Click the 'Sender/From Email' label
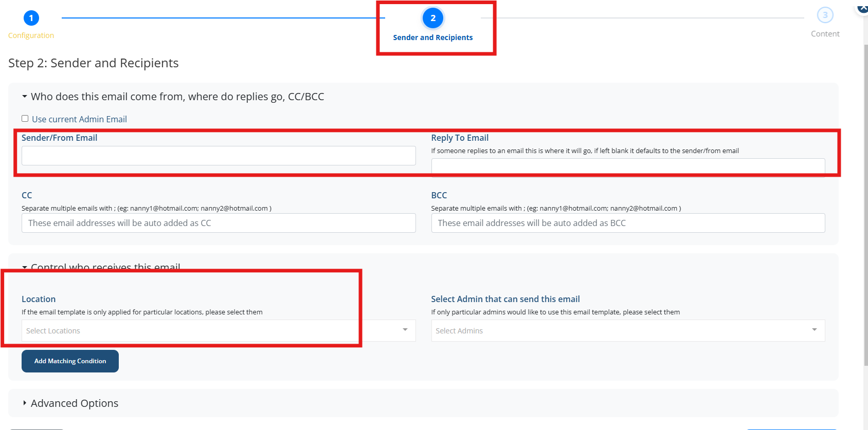Image resolution: width=868 pixels, height=430 pixels. pos(59,138)
